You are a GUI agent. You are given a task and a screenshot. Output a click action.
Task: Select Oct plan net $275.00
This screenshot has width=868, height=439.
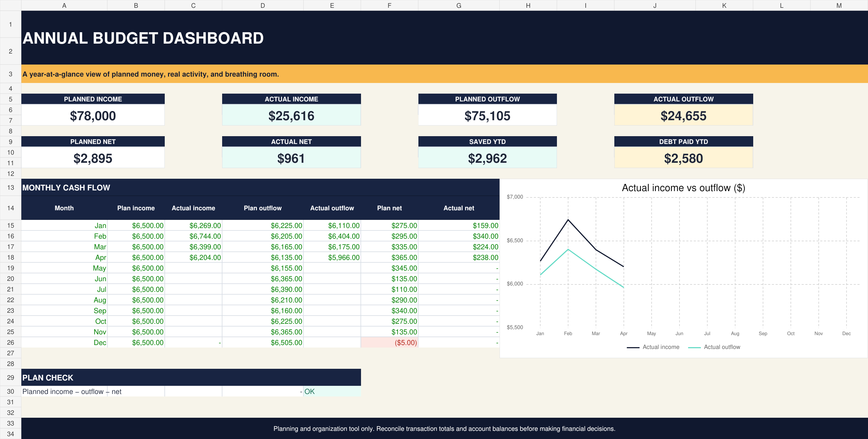click(x=389, y=321)
